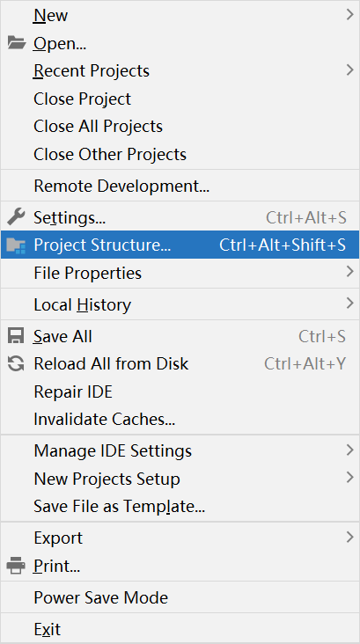Expand the File Properties submenu arrow
This screenshot has height=644, width=360.
pos(349,272)
